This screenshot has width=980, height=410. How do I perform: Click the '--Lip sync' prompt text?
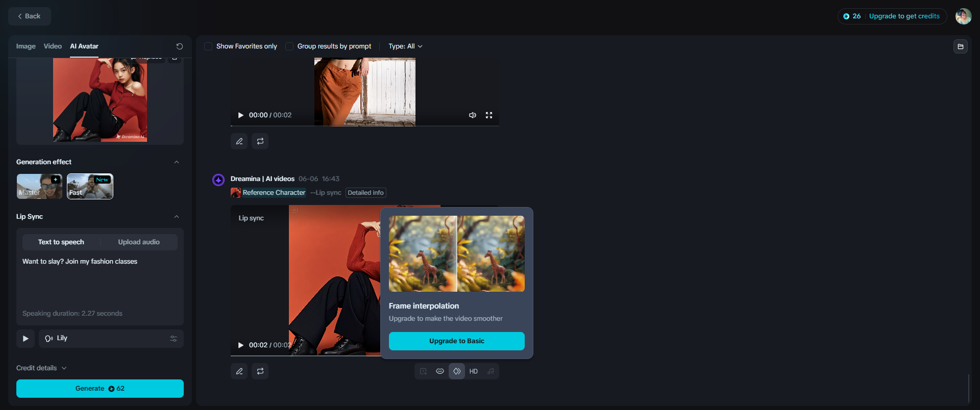point(326,193)
